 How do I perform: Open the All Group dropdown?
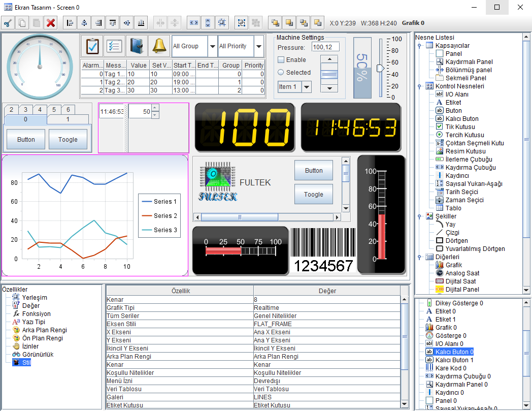[x=213, y=46]
